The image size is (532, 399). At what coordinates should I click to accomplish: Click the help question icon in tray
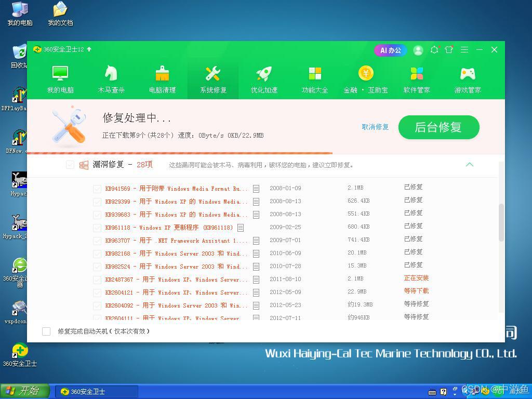point(444,392)
